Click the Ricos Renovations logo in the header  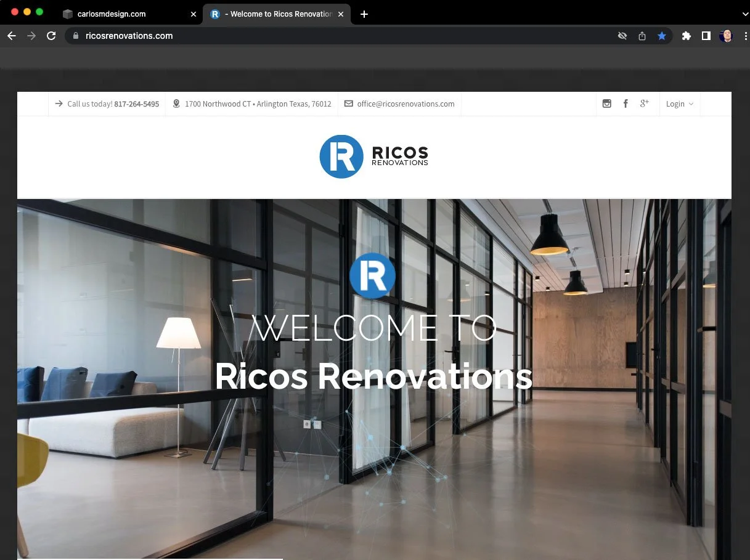[x=373, y=156]
